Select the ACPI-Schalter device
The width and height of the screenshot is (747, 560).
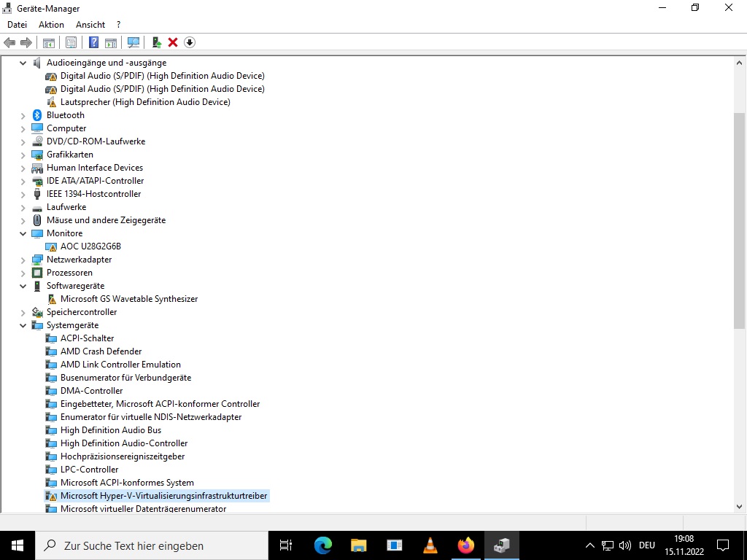88,338
